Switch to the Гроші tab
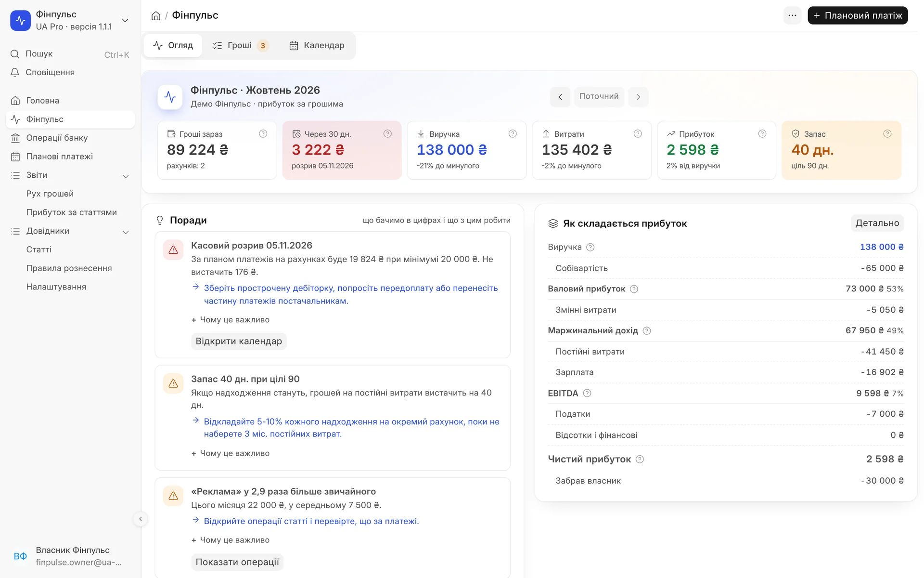This screenshot has width=924, height=578. tap(240, 45)
